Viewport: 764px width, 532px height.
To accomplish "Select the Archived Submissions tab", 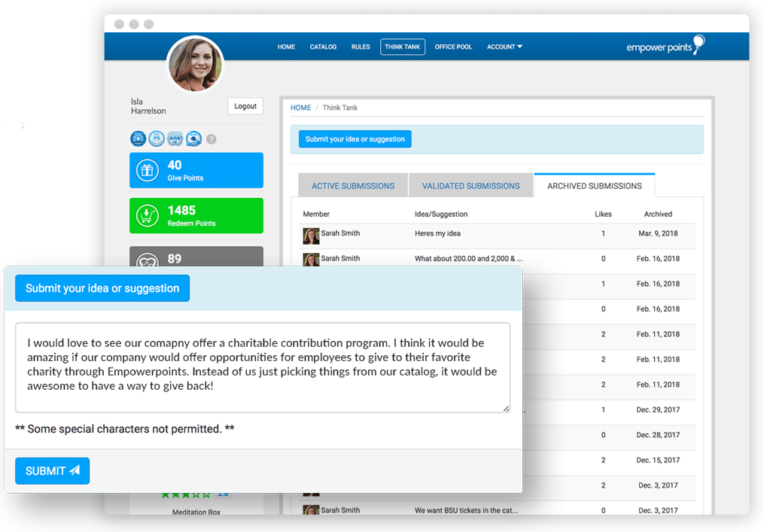I will point(594,186).
